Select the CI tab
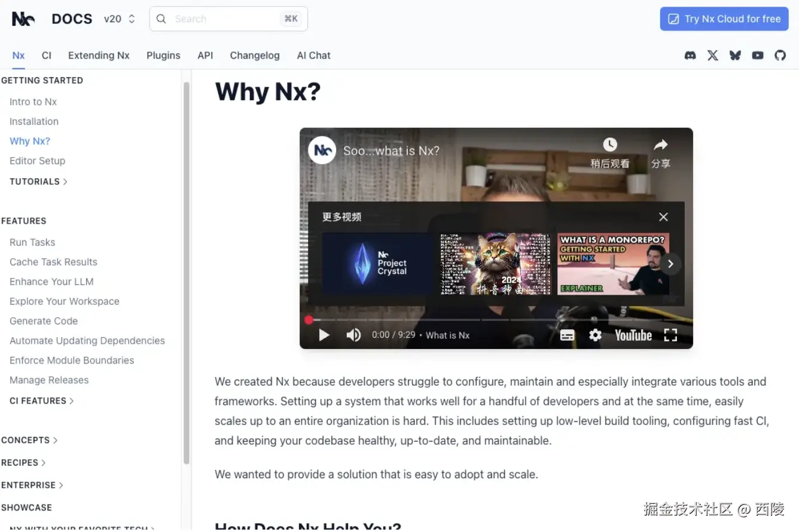The height and width of the screenshot is (532, 799). pos(47,56)
